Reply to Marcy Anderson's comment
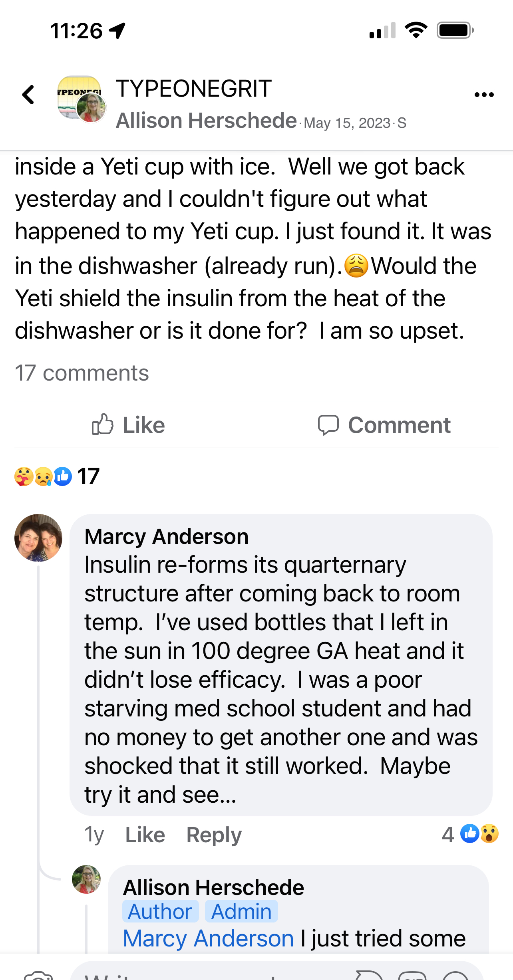The width and height of the screenshot is (513, 980). coord(214,835)
